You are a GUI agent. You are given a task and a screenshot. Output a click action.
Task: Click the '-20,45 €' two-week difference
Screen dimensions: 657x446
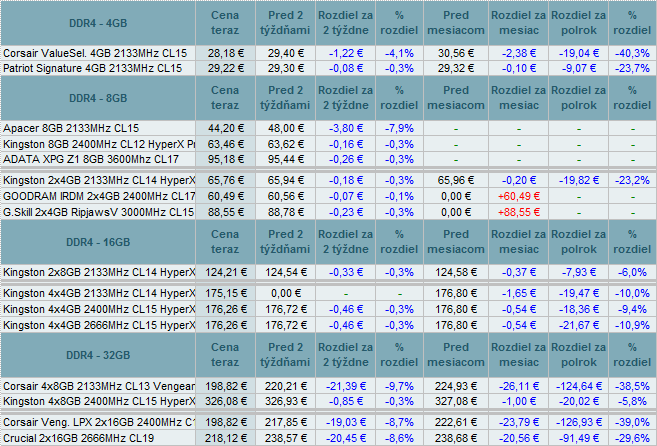[x=346, y=438]
